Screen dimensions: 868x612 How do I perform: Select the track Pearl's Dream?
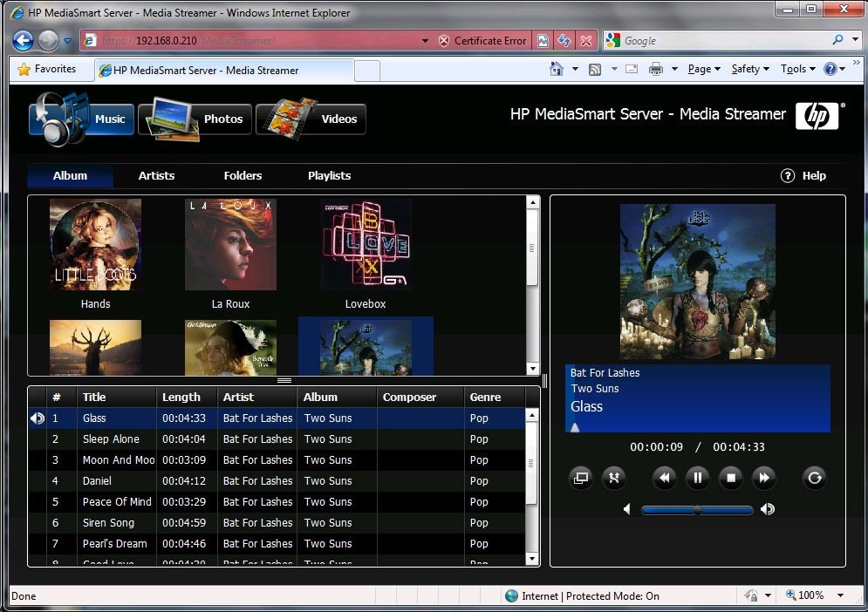277,544
